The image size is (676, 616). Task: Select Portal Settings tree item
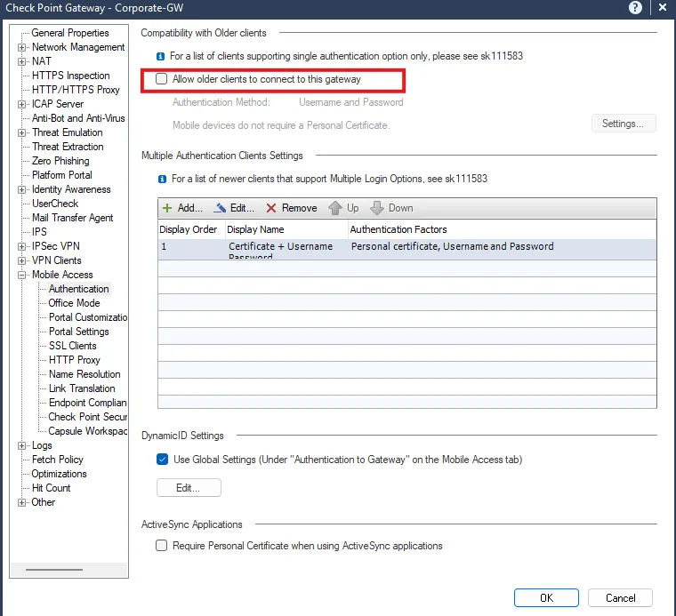click(x=79, y=332)
